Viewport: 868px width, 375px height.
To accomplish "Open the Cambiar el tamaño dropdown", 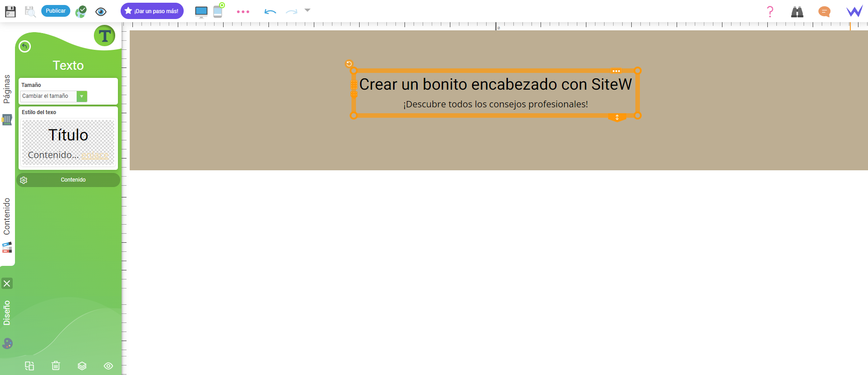I will pyautogui.click(x=54, y=96).
